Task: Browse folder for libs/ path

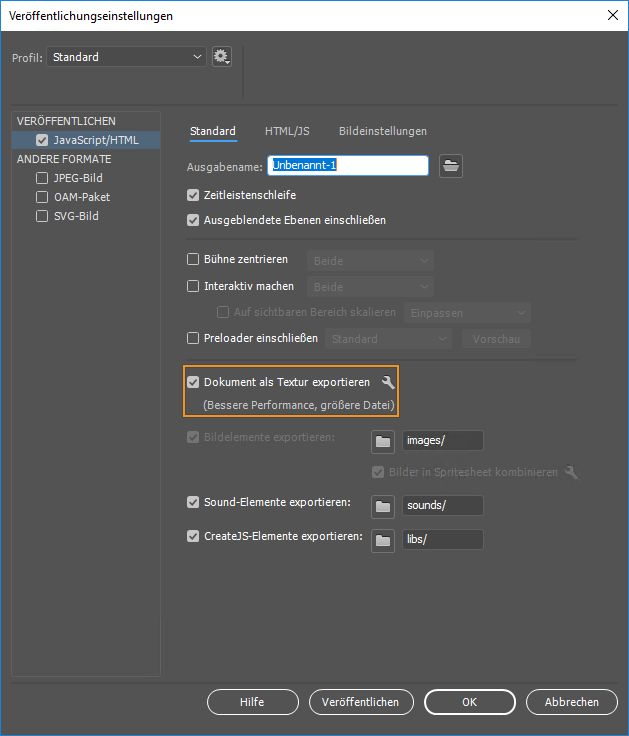Action: click(x=383, y=540)
